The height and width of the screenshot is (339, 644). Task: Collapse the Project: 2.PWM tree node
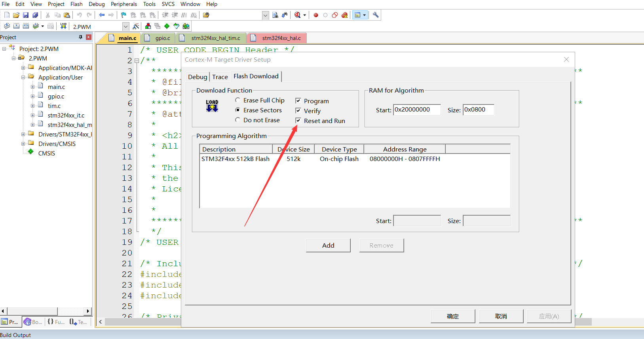4,49
